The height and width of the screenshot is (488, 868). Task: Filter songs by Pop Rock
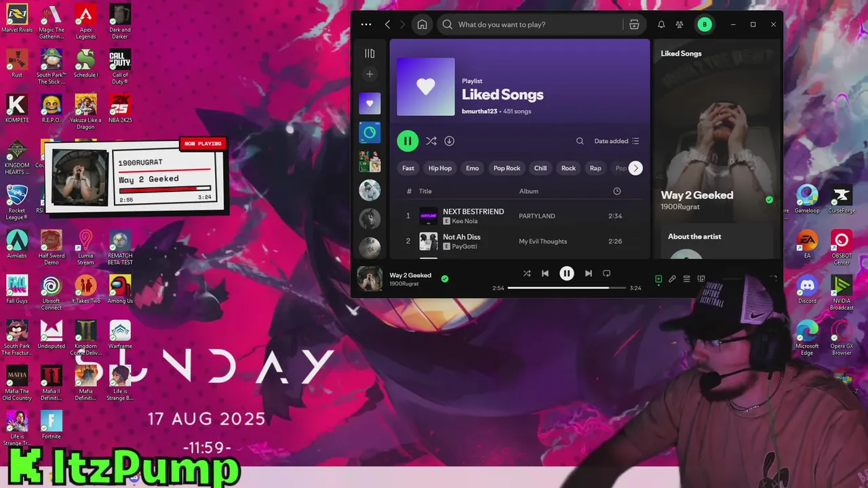507,168
